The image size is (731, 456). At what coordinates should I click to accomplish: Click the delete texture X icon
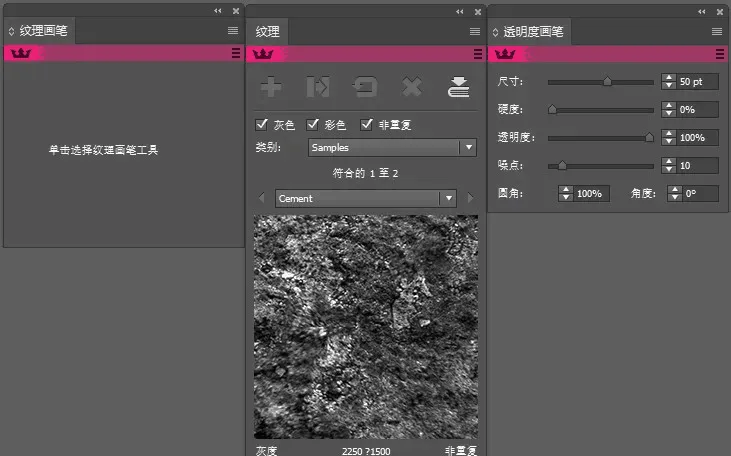click(x=412, y=87)
